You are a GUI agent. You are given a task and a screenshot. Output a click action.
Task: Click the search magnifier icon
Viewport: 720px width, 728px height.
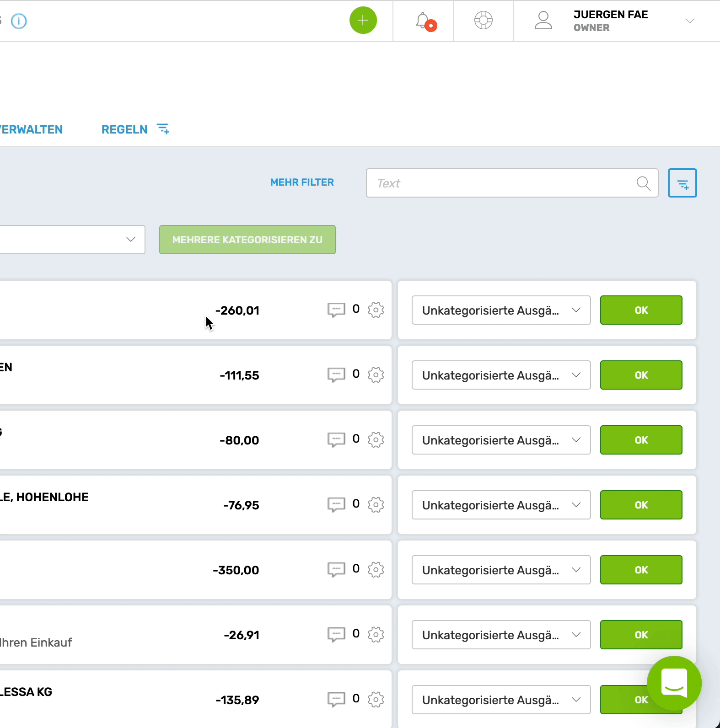pyautogui.click(x=643, y=183)
